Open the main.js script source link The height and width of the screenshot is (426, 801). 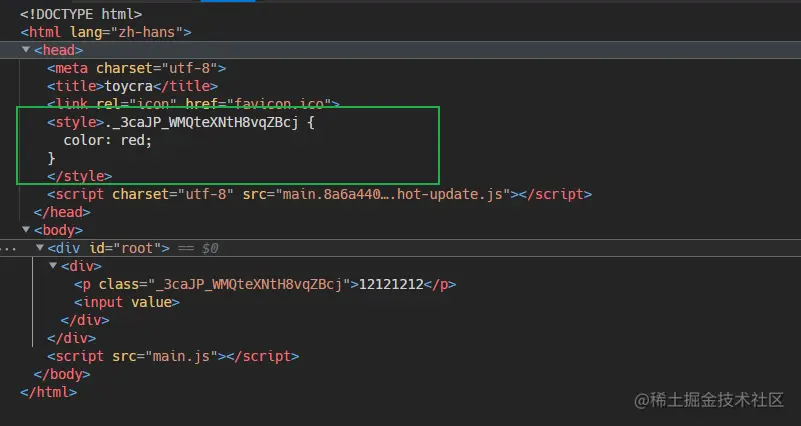[x=181, y=356]
